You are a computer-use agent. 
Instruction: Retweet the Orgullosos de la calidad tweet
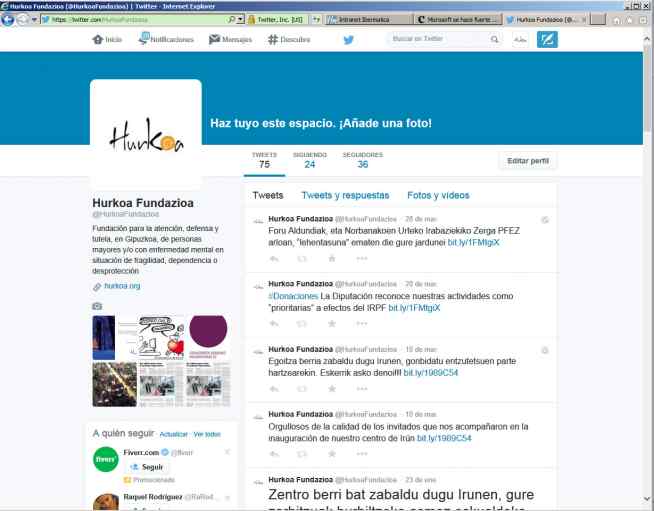[x=302, y=454]
